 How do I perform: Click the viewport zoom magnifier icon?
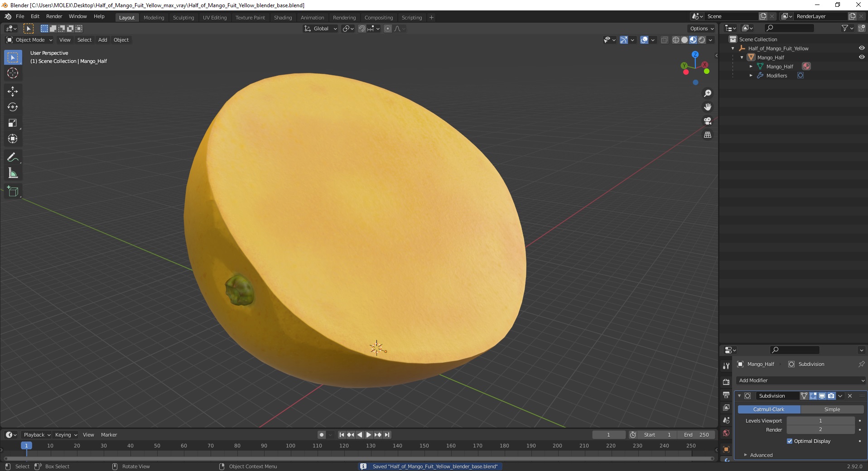click(708, 93)
